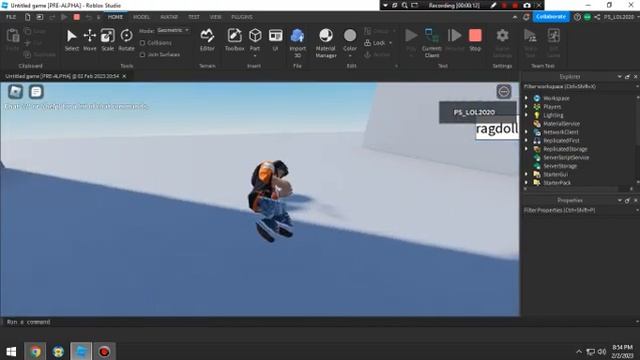Open the Terrain Editor
Screen dimensions: 640x360
(x=207, y=40)
